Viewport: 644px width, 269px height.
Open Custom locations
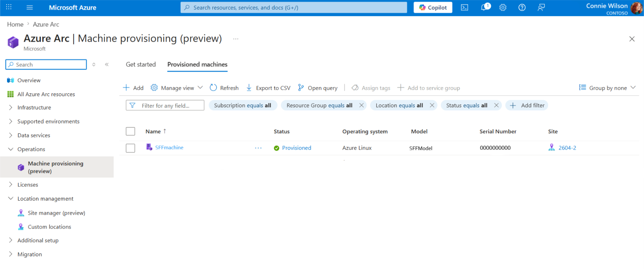click(x=50, y=227)
